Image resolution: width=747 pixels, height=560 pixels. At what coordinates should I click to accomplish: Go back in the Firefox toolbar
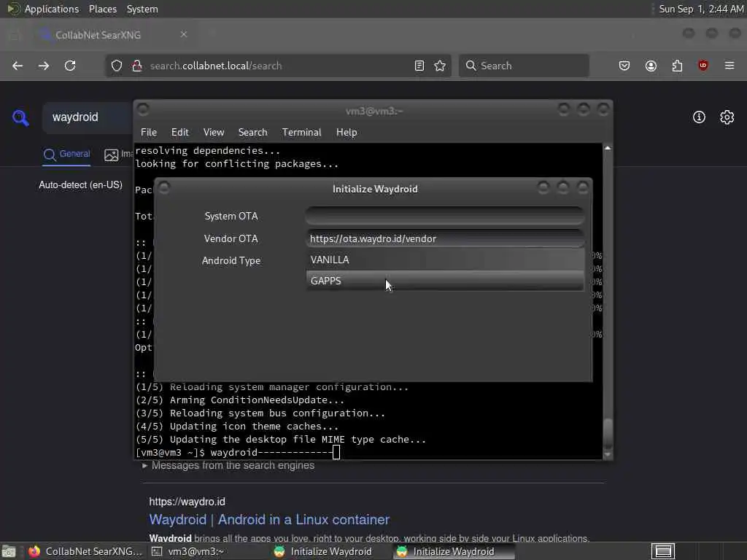[18, 66]
